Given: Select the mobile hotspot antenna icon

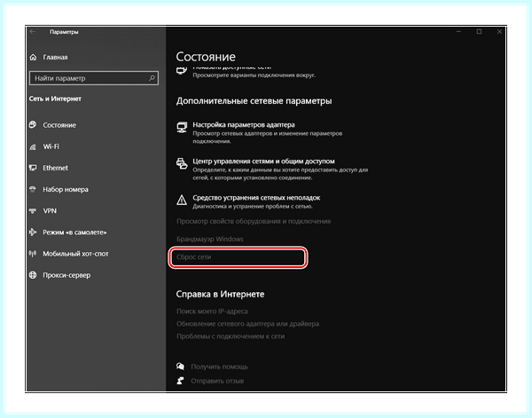Looking at the screenshot, I should point(33,254).
